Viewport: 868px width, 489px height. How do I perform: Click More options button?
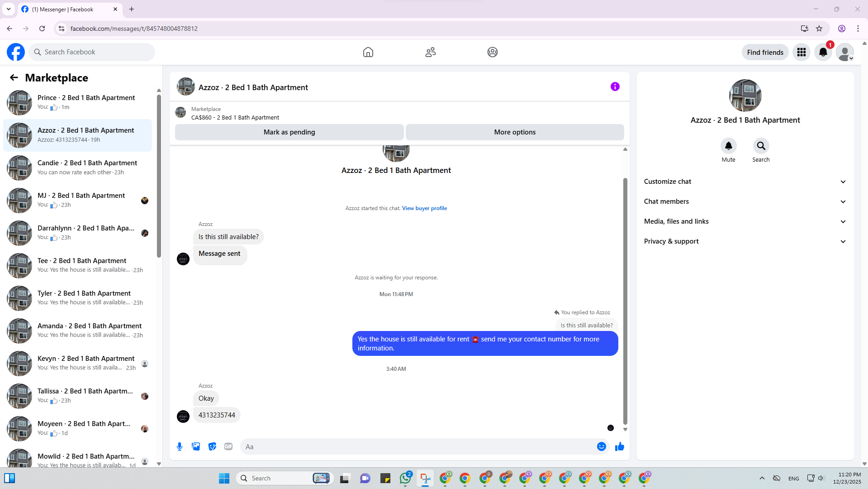[x=515, y=132]
